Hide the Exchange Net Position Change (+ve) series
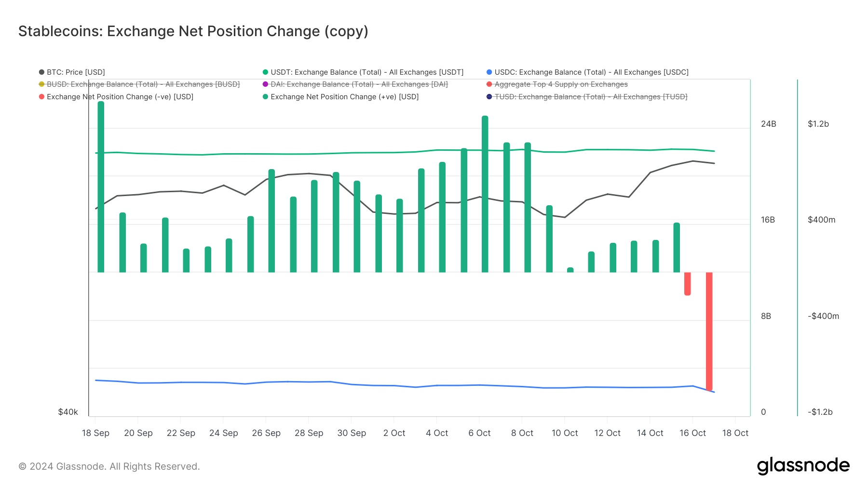This screenshot has height=488, width=868. click(x=344, y=97)
